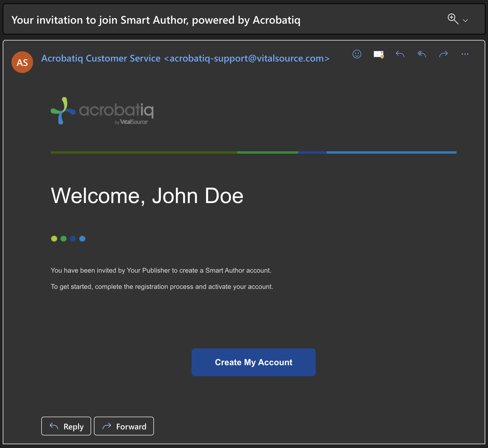Click the Reply button at bottom

point(66,426)
